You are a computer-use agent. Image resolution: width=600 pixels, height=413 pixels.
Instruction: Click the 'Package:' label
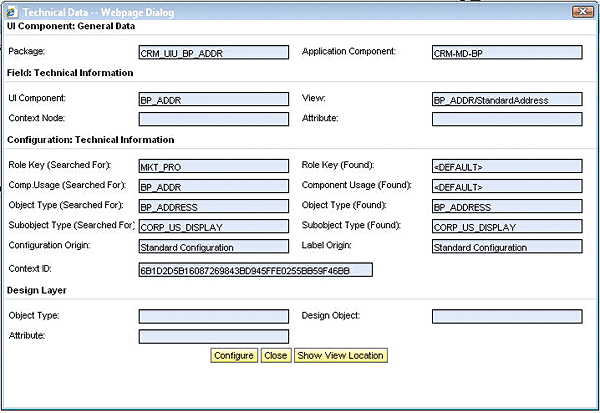(26, 51)
